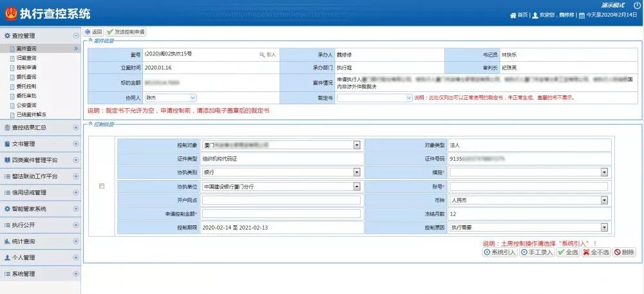644x294 pixels.
Task: Open the 协执类别 dropdown showing 银行
Action: coord(281,172)
